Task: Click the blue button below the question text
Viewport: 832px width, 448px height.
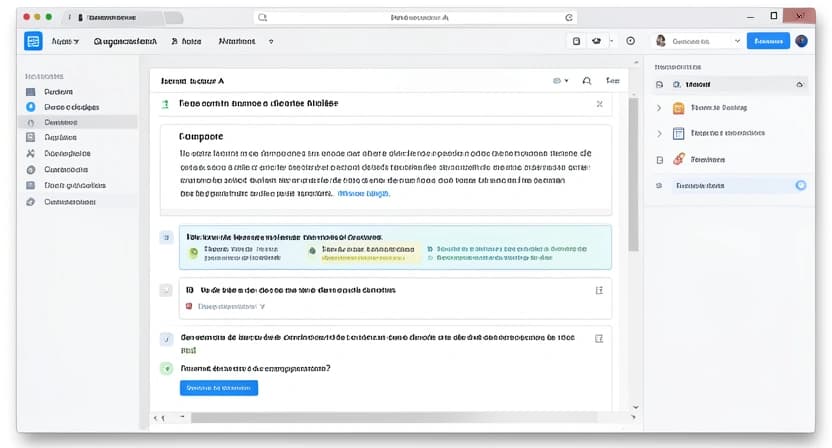Action: coord(219,388)
